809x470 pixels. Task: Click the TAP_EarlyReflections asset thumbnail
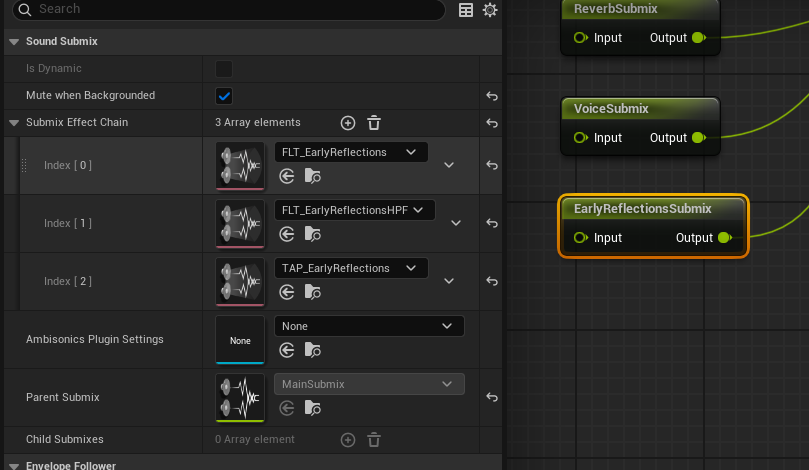240,282
